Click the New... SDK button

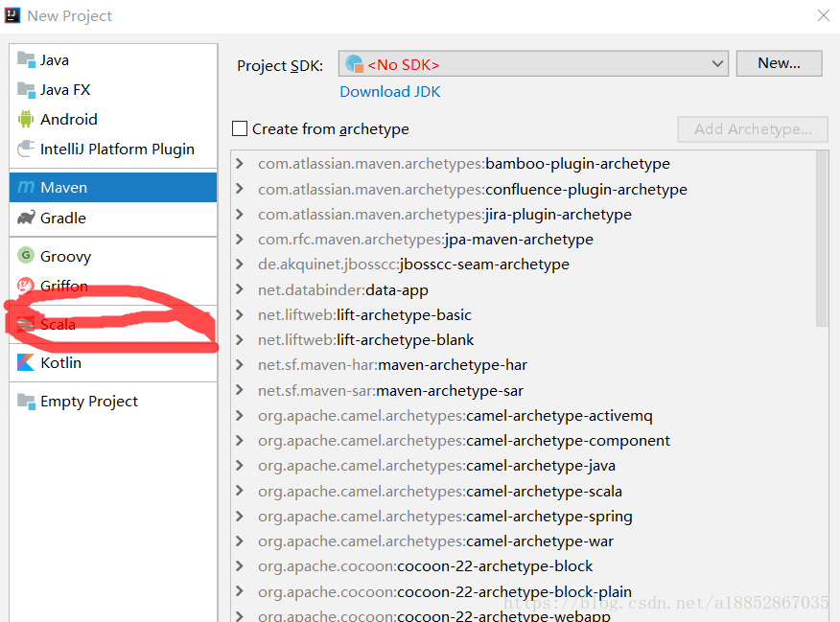(779, 63)
